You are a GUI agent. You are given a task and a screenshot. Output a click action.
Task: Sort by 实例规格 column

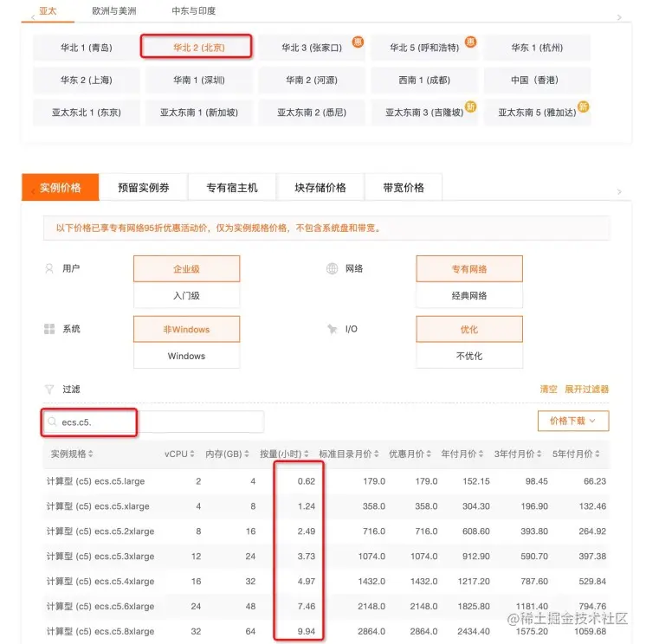tap(72, 454)
